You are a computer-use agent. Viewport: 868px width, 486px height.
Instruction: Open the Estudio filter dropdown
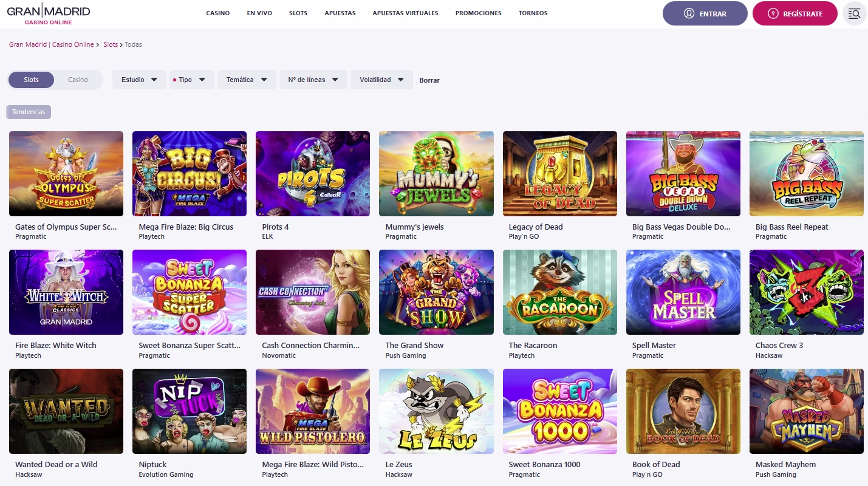[x=138, y=79]
